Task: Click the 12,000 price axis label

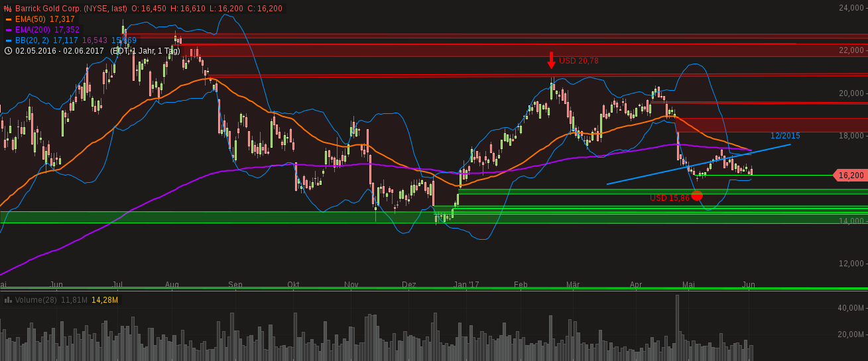Action: [x=852, y=264]
